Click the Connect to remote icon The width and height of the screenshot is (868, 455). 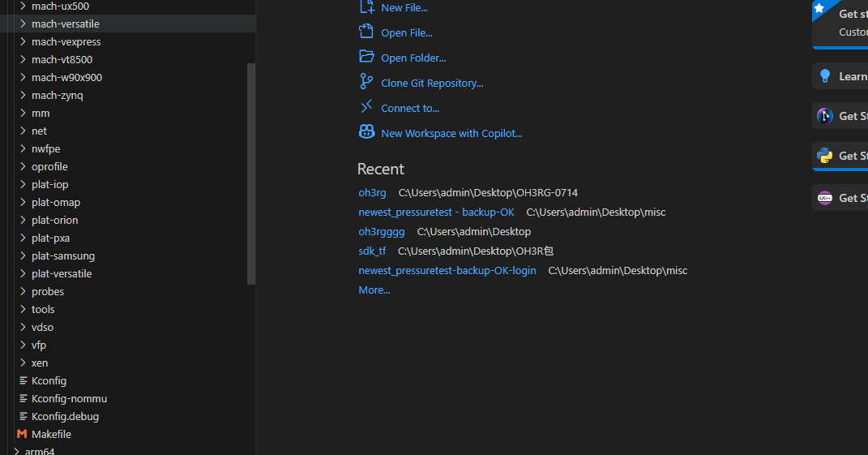(366, 106)
